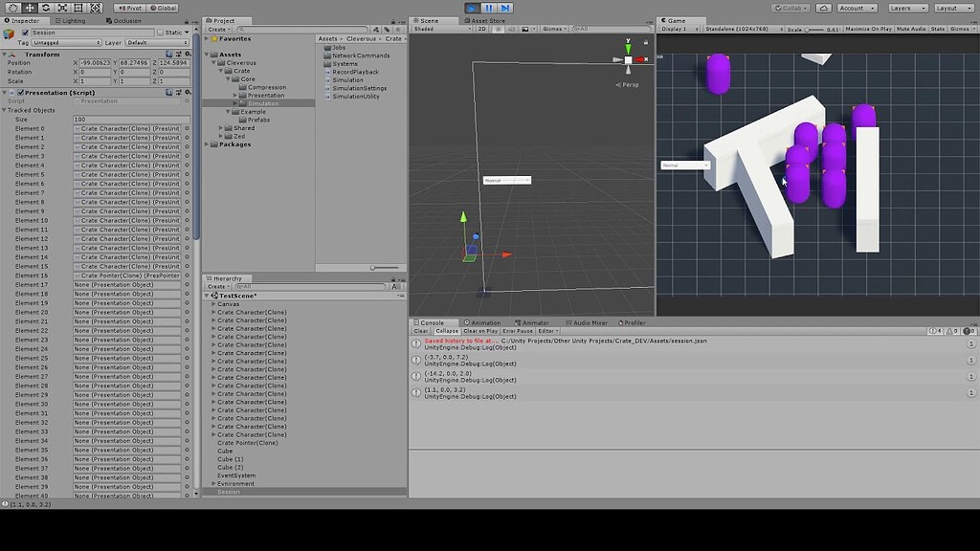Open the Asset Store tab
Screen dimensions: 980x551
point(486,18)
